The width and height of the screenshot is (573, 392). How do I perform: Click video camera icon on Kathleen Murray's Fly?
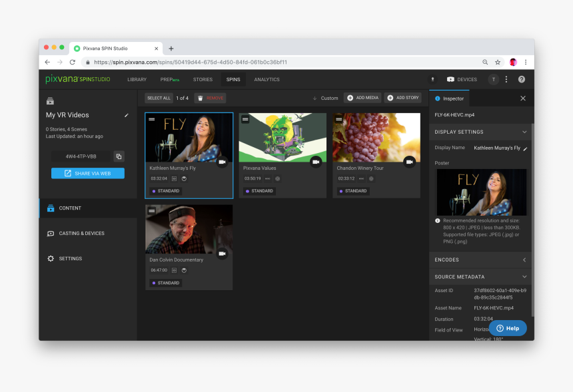222,162
